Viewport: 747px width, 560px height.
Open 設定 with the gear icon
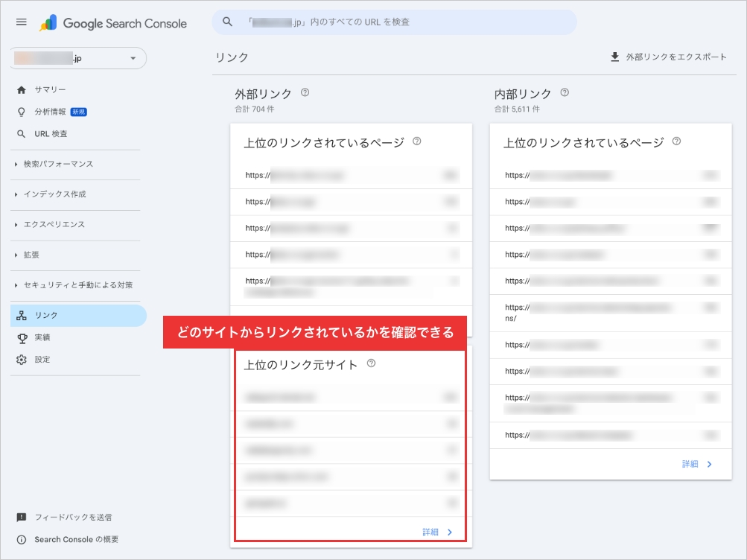coord(42,360)
